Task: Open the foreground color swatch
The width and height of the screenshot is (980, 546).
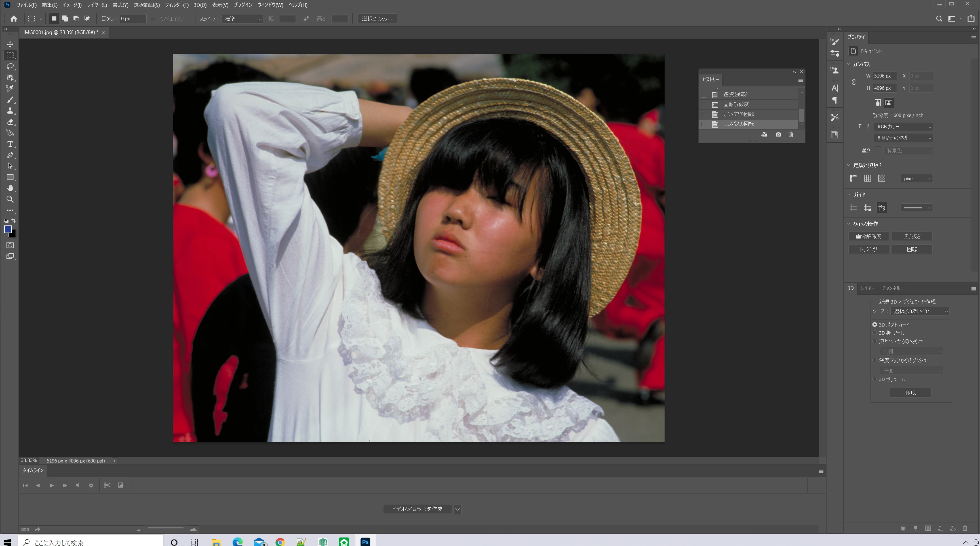Action: (x=8, y=229)
